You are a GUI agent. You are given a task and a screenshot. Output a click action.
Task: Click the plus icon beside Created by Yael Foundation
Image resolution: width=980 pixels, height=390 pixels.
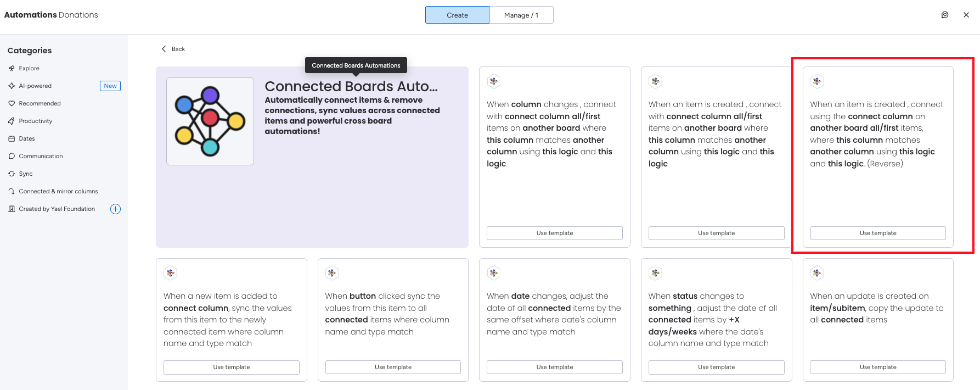(x=115, y=209)
